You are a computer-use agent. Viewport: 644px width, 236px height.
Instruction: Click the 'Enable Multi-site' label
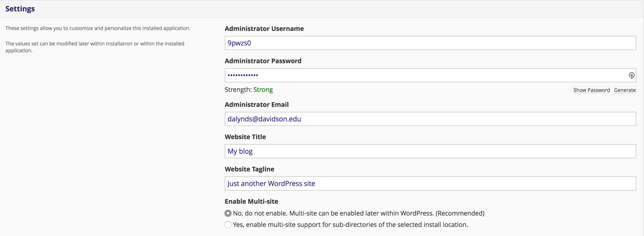point(251,201)
